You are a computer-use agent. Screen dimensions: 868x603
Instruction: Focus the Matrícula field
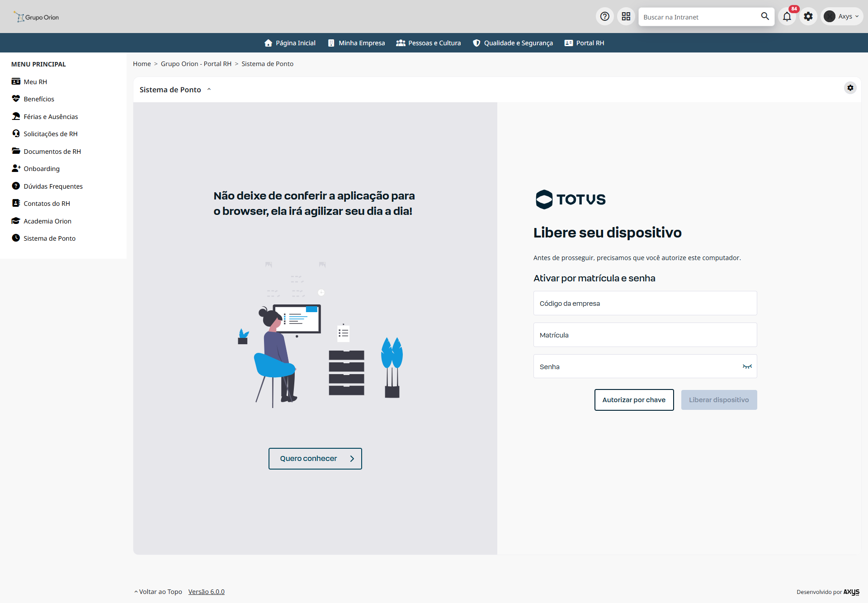pyautogui.click(x=645, y=335)
